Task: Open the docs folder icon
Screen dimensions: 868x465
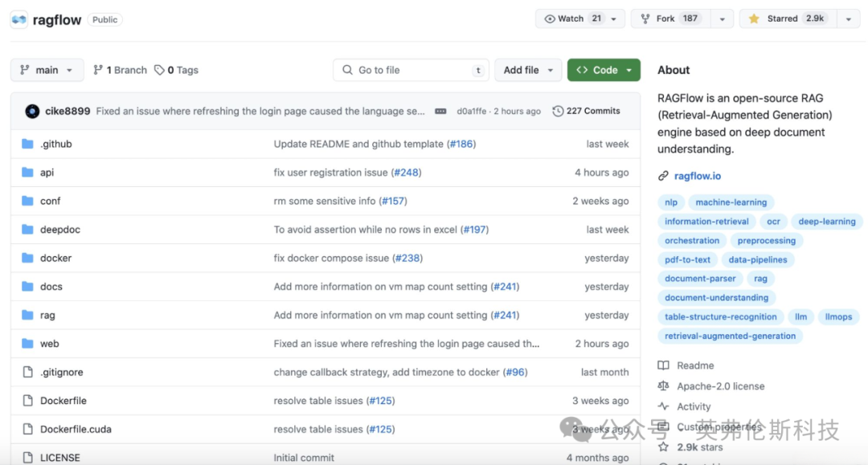Action: click(x=27, y=287)
